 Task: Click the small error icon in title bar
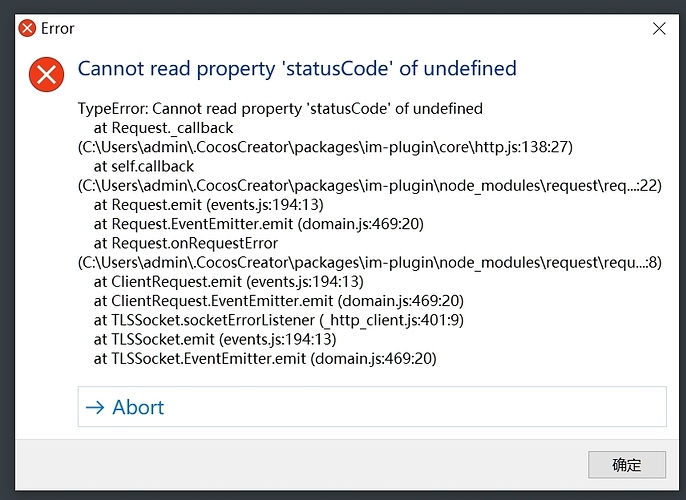[x=27, y=28]
